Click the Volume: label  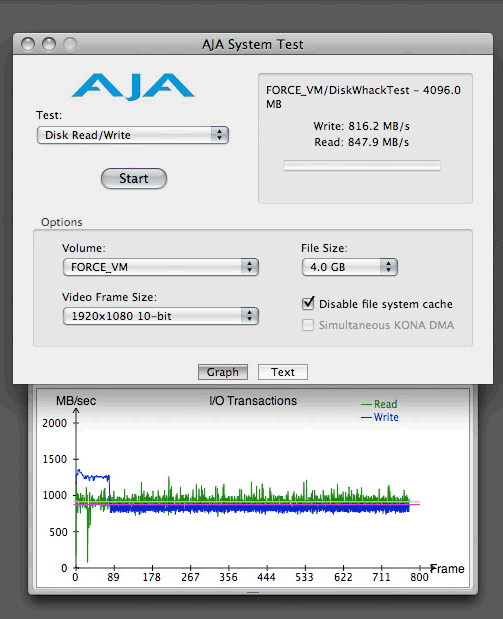click(84, 248)
